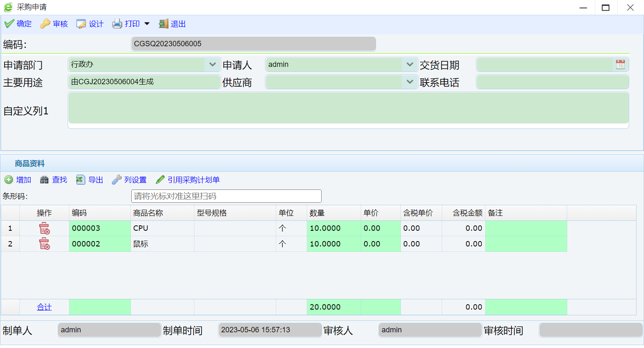This screenshot has width=644, height=348.
Task: Click the 确定 confirm checkmark icon
Action: 9,24
